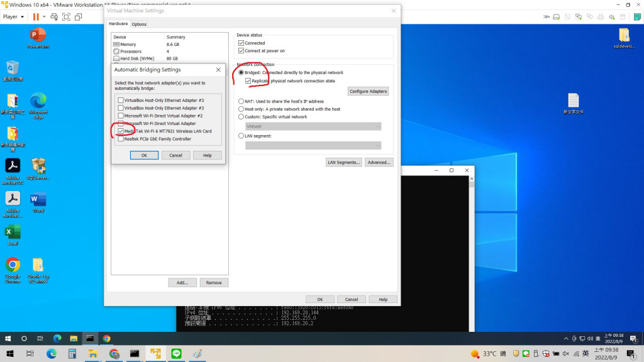
Task: Click the sound card device icon
Action: 611,17
